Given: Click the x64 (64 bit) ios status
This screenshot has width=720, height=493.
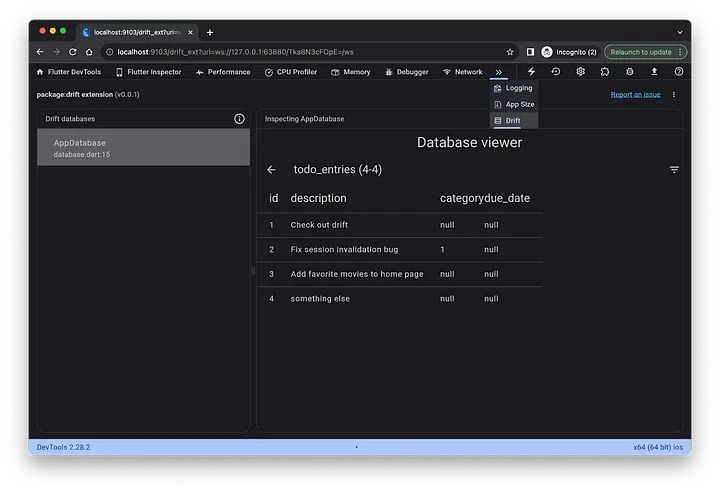Looking at the screenshot, I should tap(658, 447).
